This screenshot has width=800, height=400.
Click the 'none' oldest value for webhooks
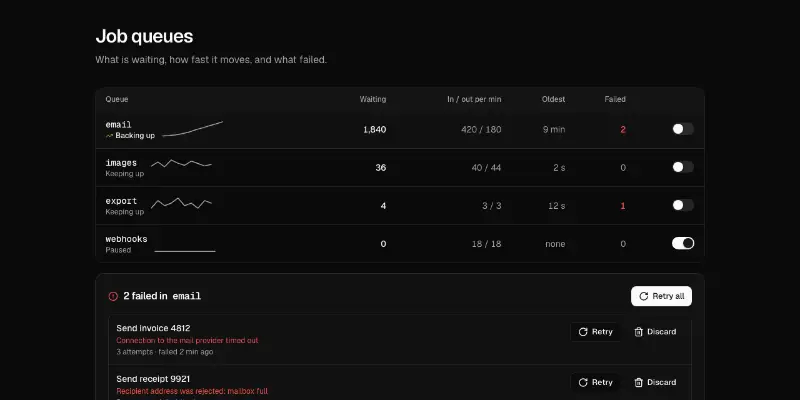click(x=555, y=244)
